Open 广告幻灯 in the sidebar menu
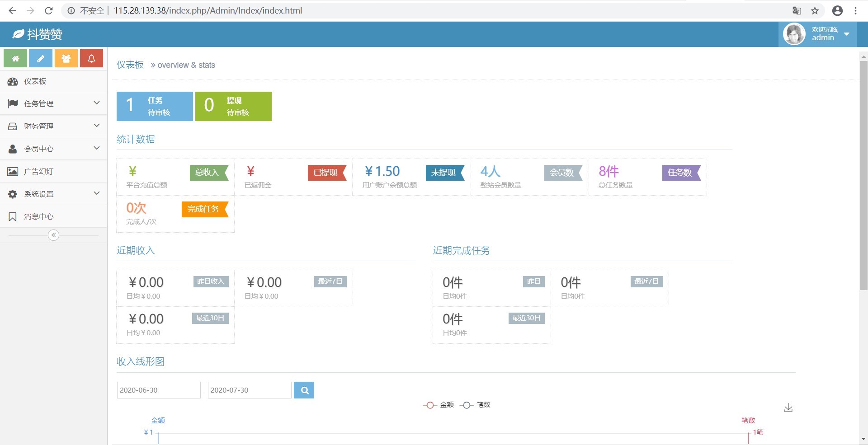 (x=53, y=171)
